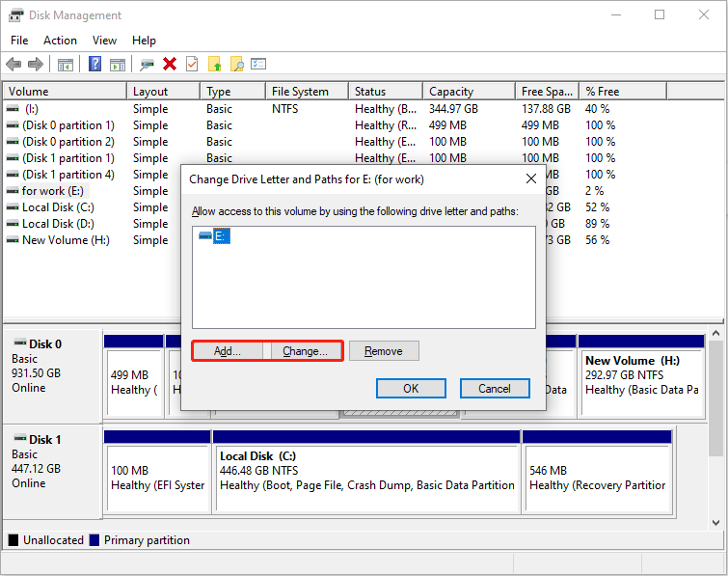Viewport: 728px width, 576px height.
Task: Click the 344.97 GB capacity cell
Action: [453, 109]
